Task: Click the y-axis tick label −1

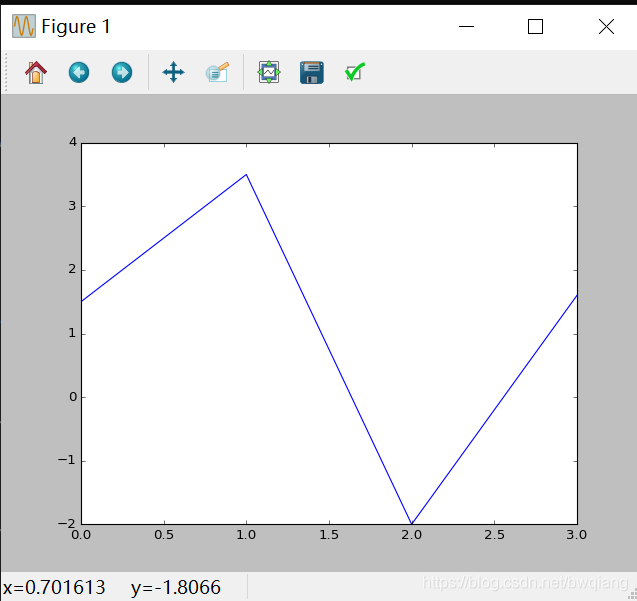Action: 67,460
